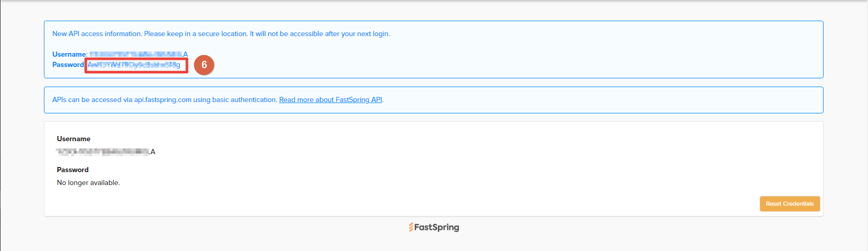The image size is (868, 251).
Task: Select the blurred password in the red box
Action: 134,65
